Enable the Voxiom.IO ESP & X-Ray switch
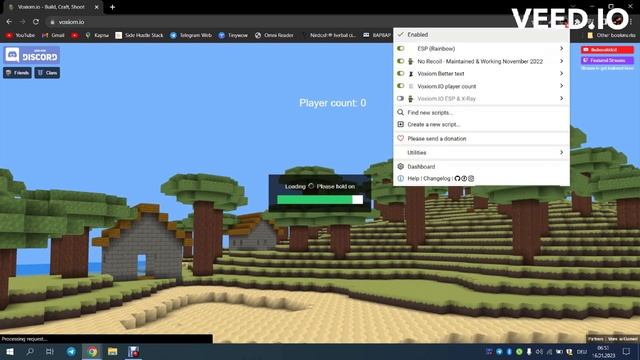This screenshot has width=640, height=360. click(x=400, y=98)
